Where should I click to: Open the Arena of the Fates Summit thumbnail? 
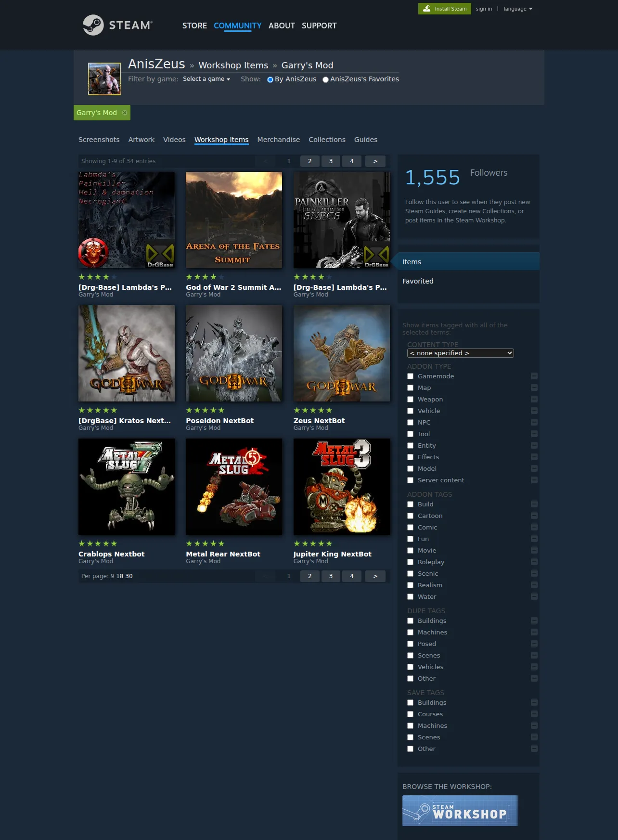tap(234, 220)
